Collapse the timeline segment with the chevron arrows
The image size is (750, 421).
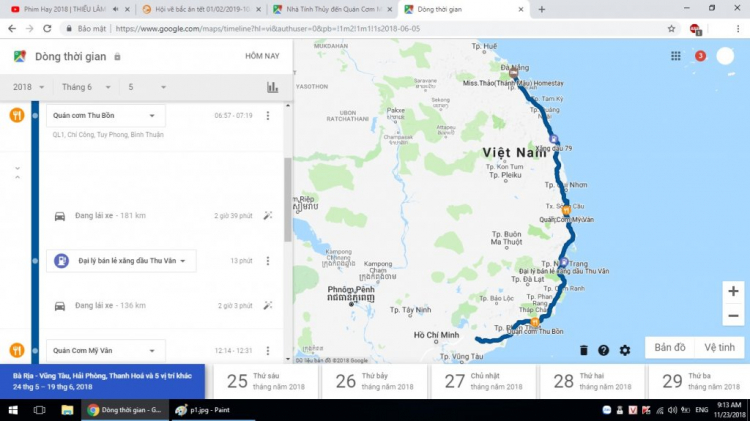coord(17,173)
